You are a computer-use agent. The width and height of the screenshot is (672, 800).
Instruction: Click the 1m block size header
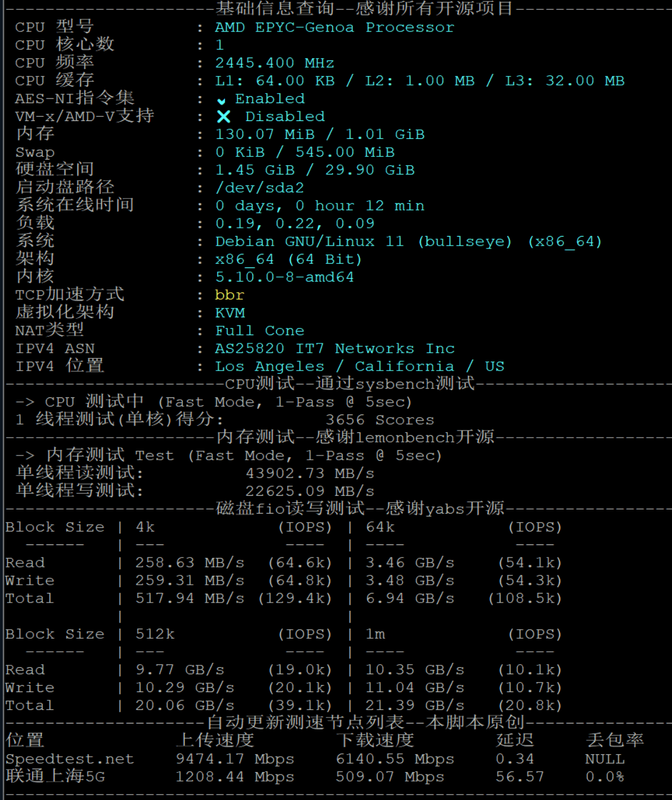(375, 634)
